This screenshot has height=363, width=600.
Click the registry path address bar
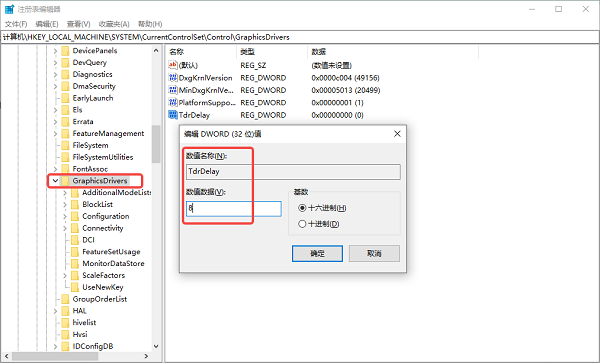300,37
